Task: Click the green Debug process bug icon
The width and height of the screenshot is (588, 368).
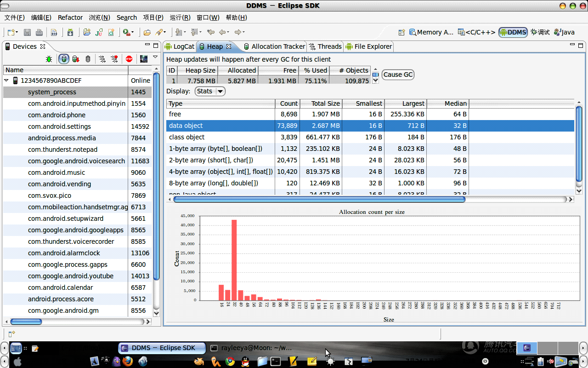Action: [49, 59]
